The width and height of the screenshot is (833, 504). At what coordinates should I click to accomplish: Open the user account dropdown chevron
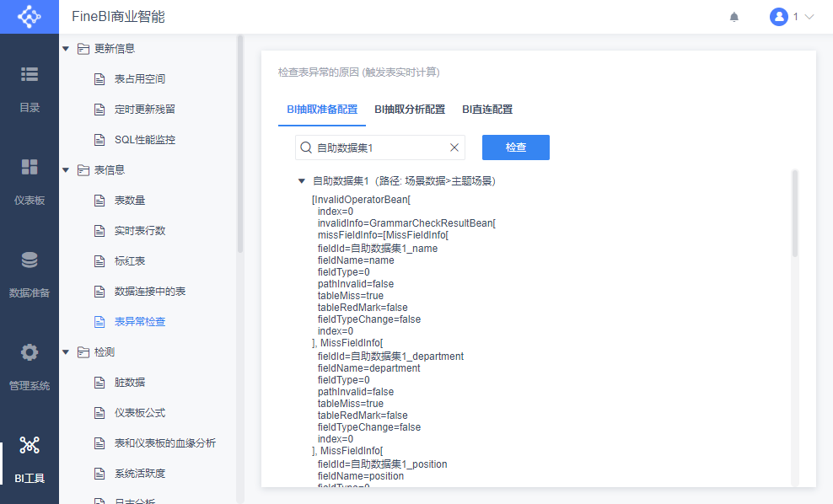coord(809,17)
